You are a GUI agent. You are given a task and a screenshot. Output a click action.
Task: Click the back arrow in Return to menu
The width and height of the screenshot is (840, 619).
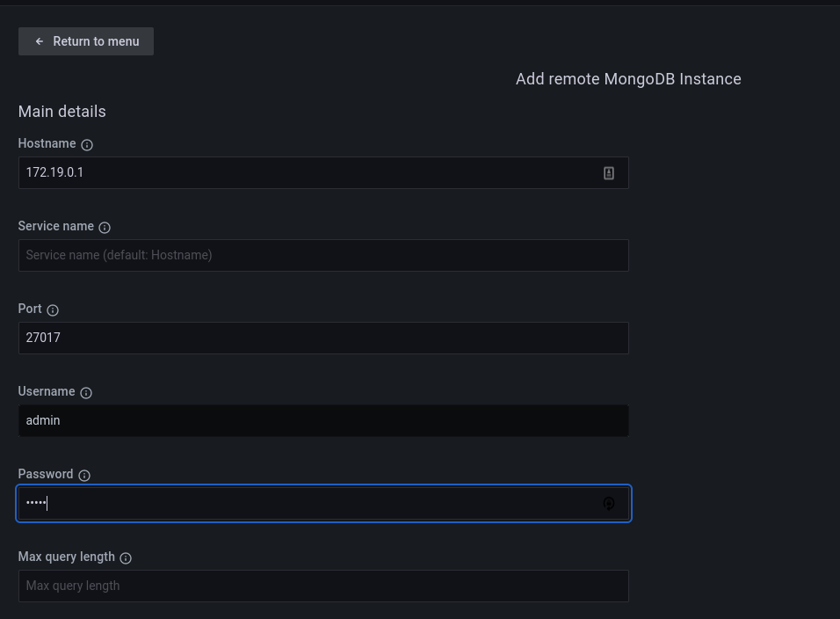click(x=39, y=40)
